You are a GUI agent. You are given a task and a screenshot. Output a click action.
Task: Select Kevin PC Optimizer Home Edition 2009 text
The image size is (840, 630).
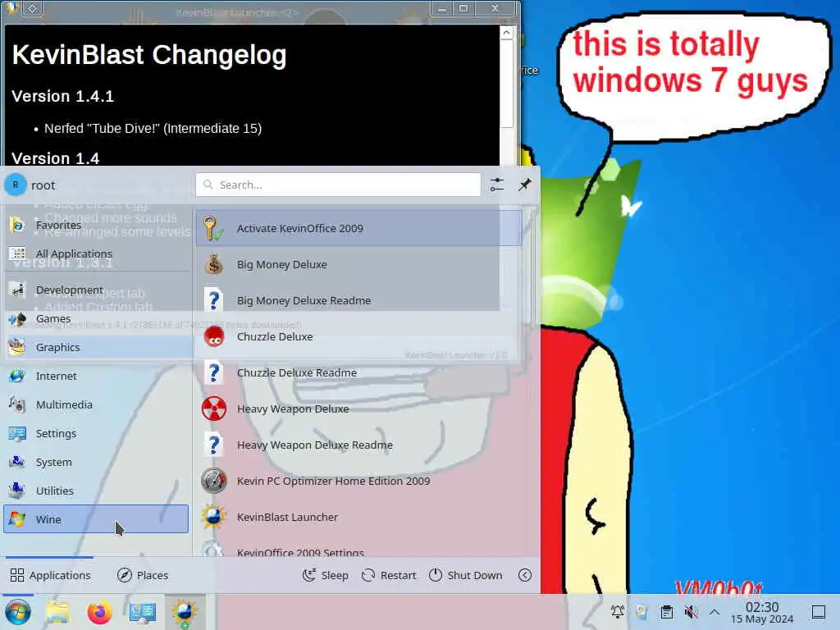334,481
